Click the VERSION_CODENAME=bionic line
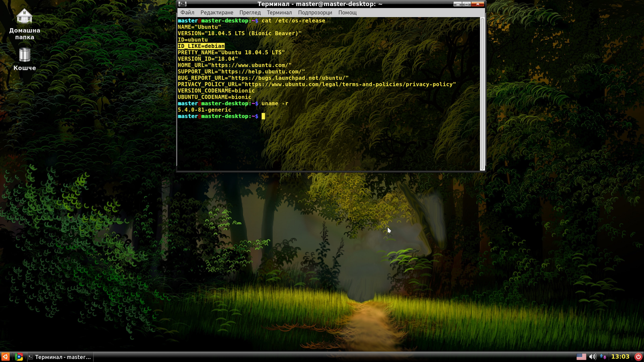Image resolution: width=644 pixels, height=362 pixels. [216, 90]
